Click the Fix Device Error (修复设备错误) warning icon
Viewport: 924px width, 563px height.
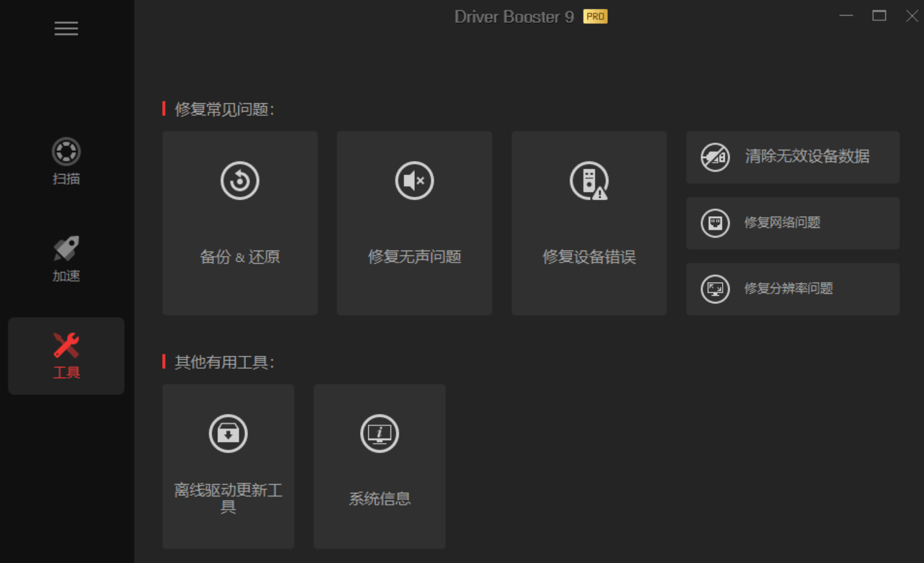[589, 181]
